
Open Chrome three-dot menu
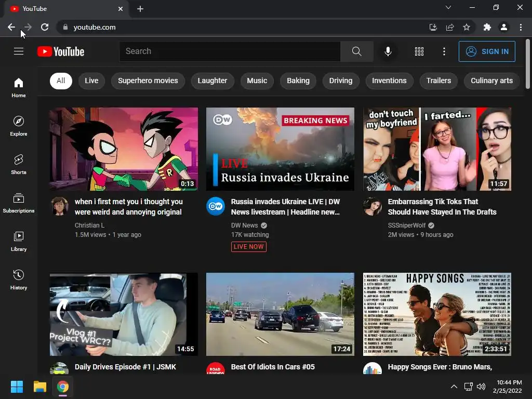coord(521,27)
